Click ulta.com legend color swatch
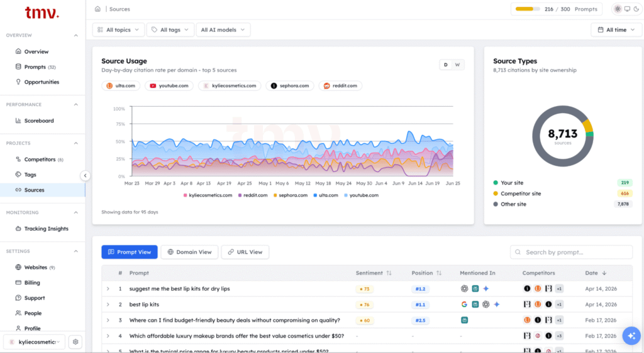 tap(315, 195)
